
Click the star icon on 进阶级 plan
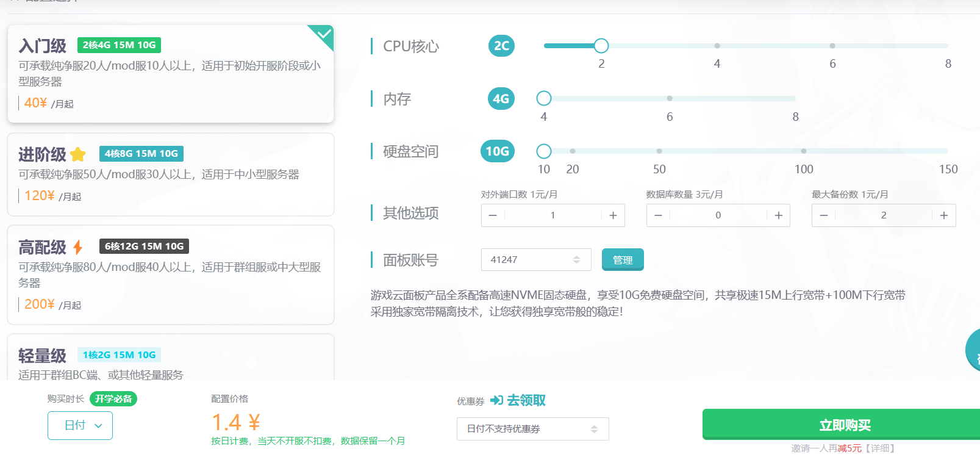[x=78, y=154]
